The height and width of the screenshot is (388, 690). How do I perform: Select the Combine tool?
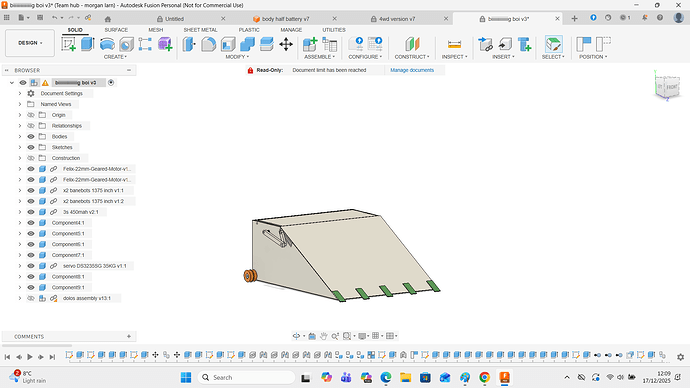tap(247, 44)
